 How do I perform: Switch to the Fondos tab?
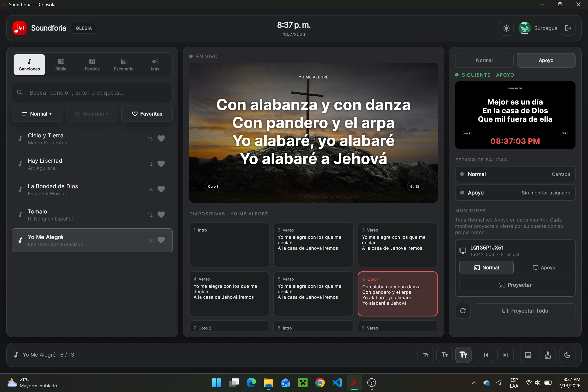(x=92, y=65)
